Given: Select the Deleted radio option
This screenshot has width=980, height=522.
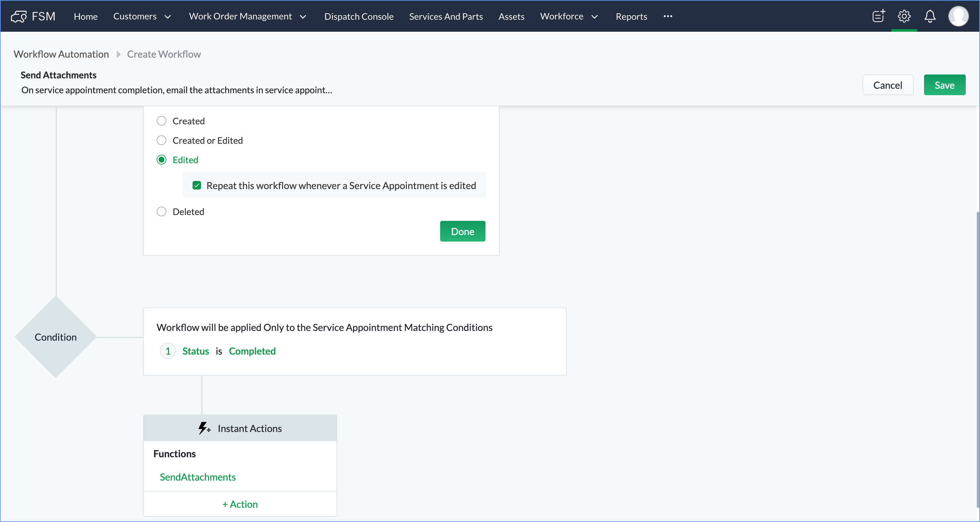Looking at the screenshot, I should click(x=161, y=212).
